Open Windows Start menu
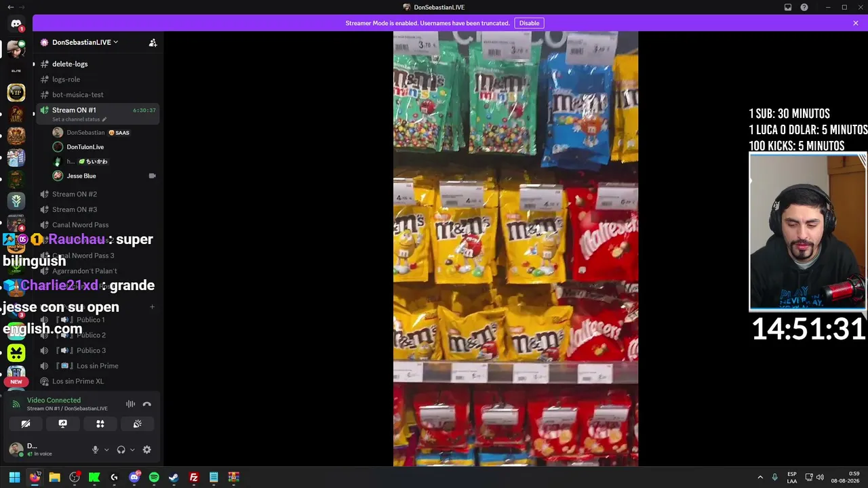This screenshot has height=488, width=868. click(14, 477)
